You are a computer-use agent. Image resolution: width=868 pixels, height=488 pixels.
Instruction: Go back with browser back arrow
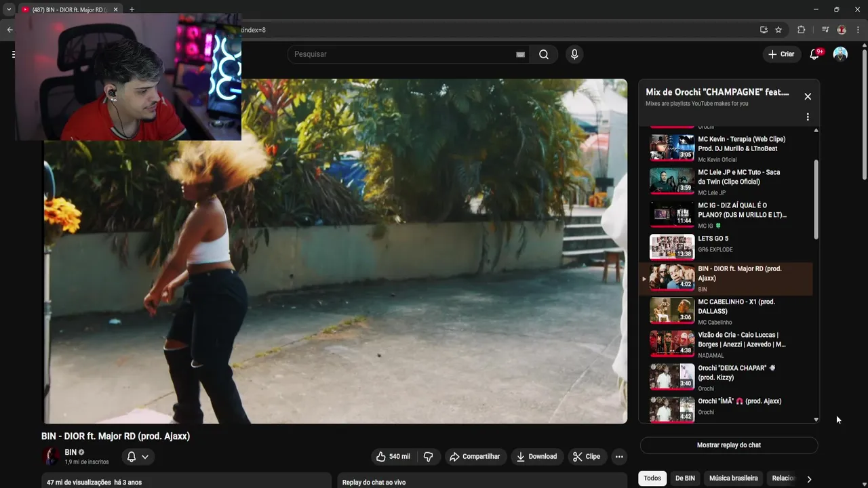9,30
